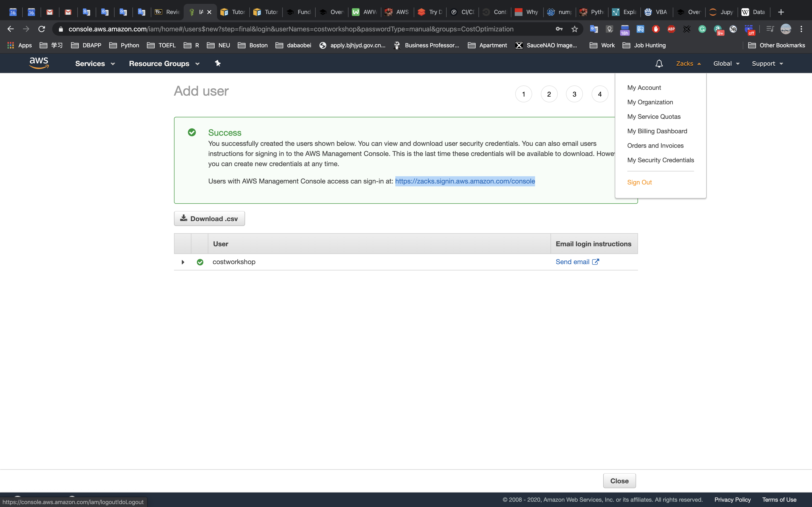This screenshot has width=812, height=507.
Task: Open the notifications bell icon
Action: (659, 64)
